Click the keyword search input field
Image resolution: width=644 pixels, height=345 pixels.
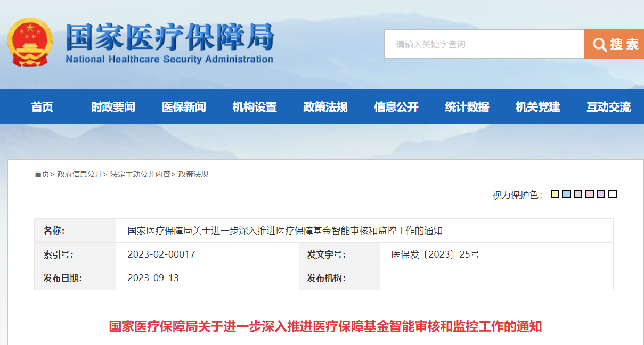pyautogui.click(x=484, y=44)
